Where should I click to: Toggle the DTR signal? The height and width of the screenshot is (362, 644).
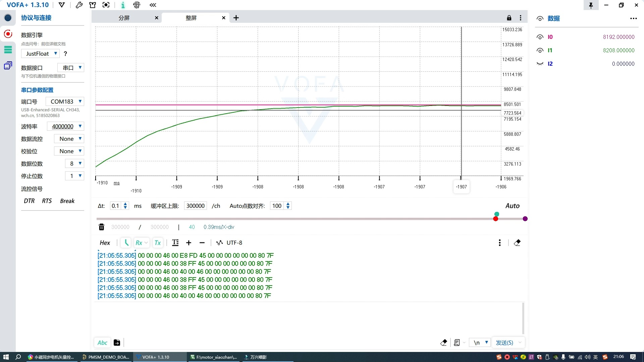[29, 201]
